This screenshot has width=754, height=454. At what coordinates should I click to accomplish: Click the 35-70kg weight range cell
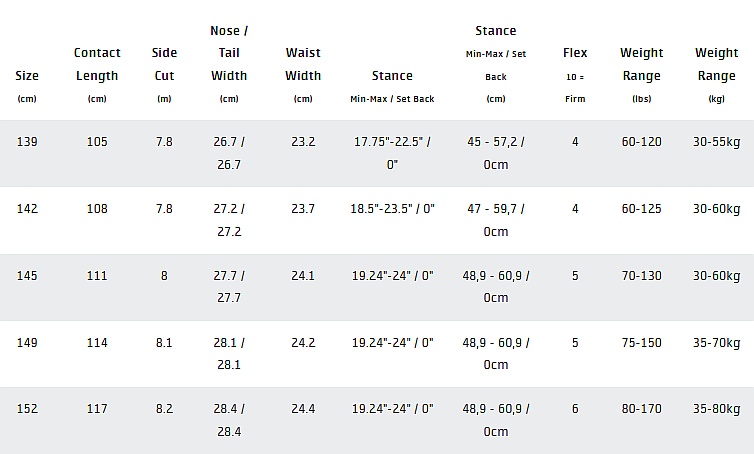pos(716,343)
